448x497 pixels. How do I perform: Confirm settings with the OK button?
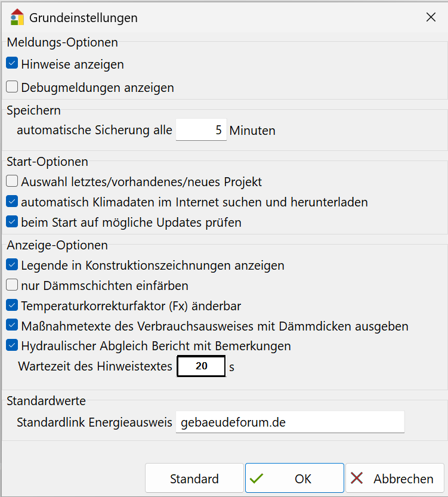pyautogui.click(x=295, y=479)
